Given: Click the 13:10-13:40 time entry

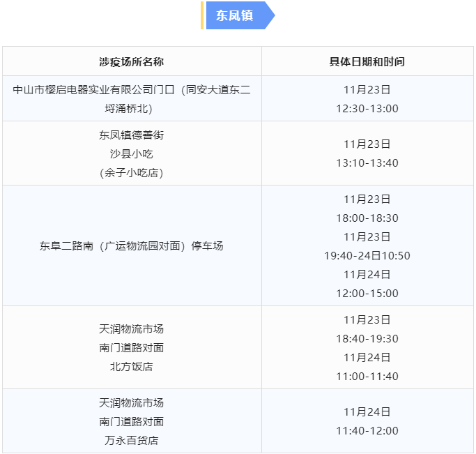Looking at the screenshot, I should (x=367, y=163).
